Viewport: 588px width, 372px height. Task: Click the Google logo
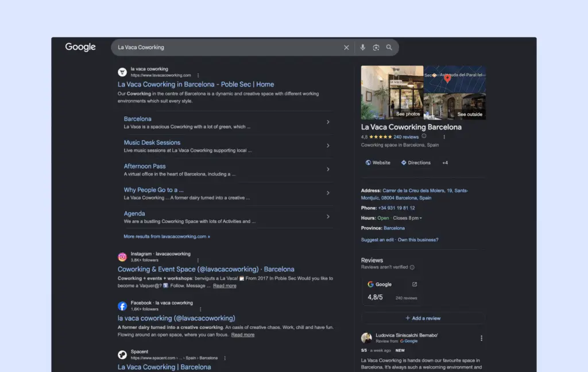click(80, 47)
